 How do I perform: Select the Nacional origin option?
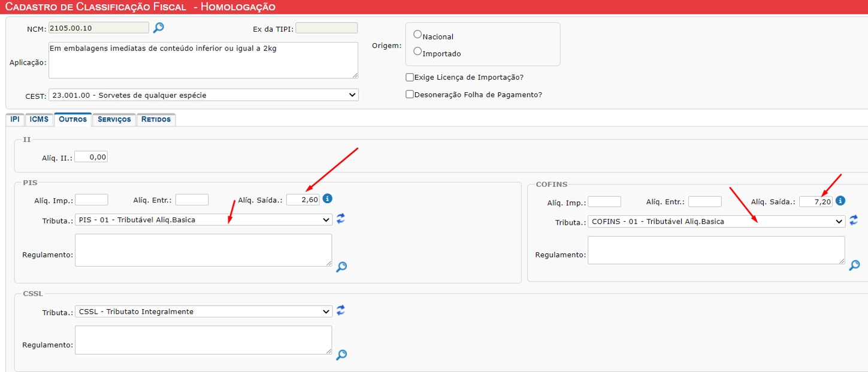pyautogui.click(x=418, y=35)
